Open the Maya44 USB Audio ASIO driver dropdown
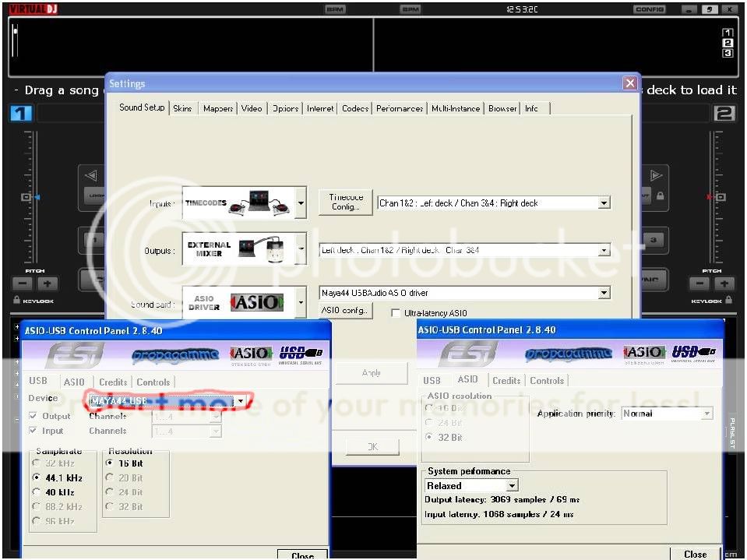Screen dimensions: 747x560 point(604,293)
